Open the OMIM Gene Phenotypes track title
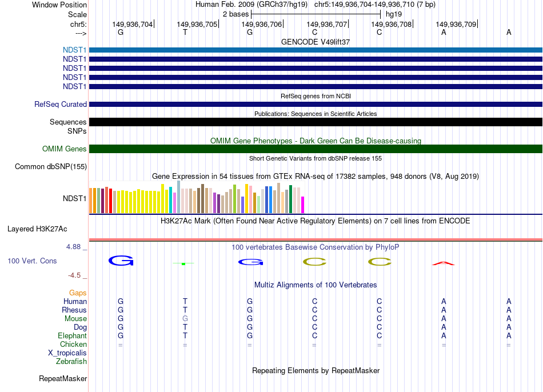This screenshot has width=543, height=392. (x=316, y=141)
